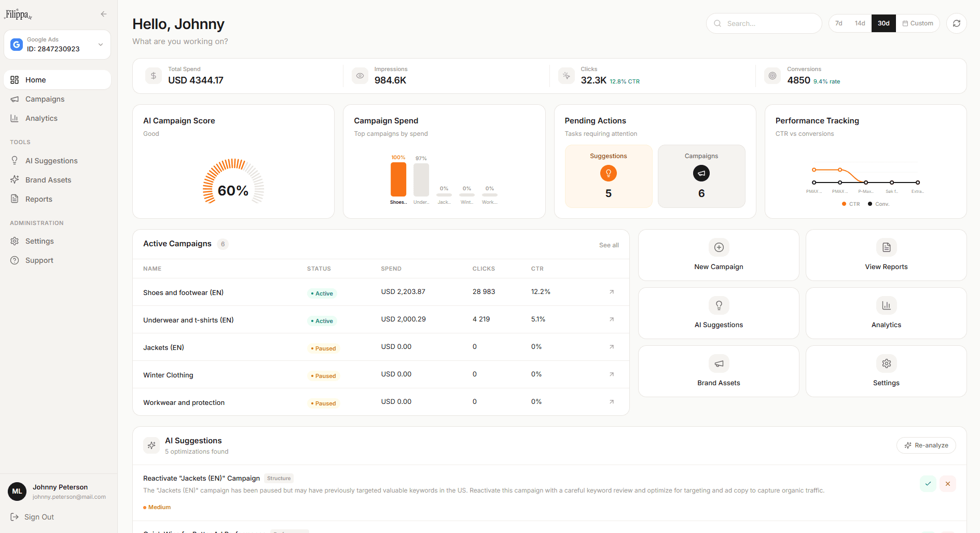This screenshot has width=980, height=533.
Task: Click inside the Search field
Action: pos(763,23)
